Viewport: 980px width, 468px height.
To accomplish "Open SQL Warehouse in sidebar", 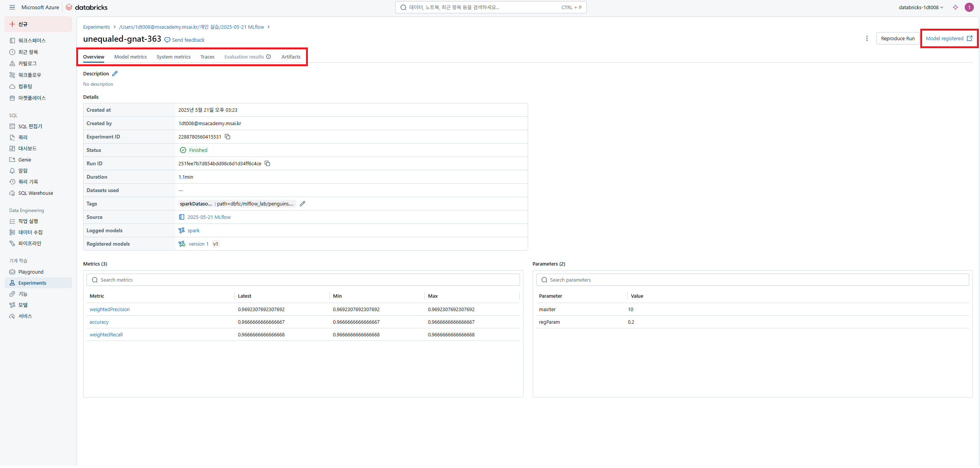I will tap(36, 193).
